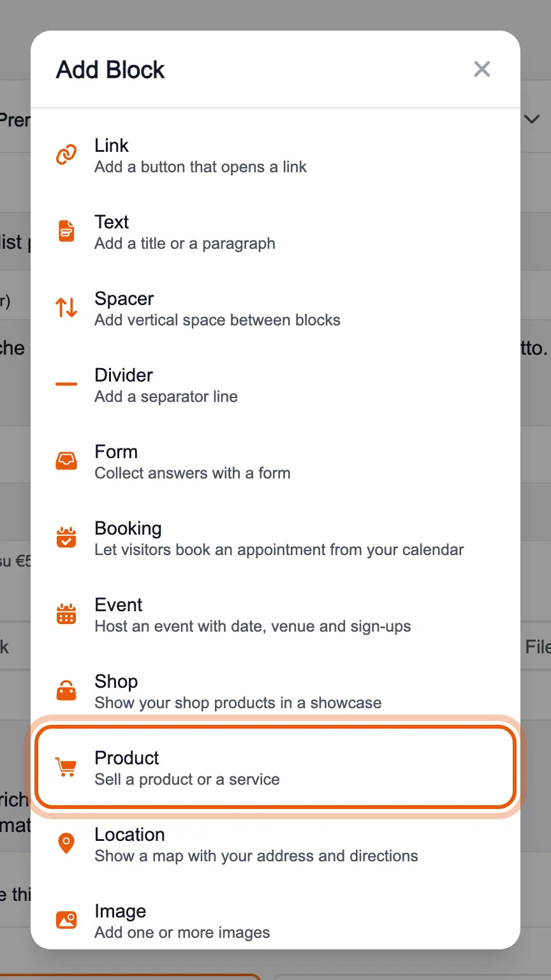Select 'Add vertical space between blocks'
This screenshot has width=551, height=980.
[217, 320]
